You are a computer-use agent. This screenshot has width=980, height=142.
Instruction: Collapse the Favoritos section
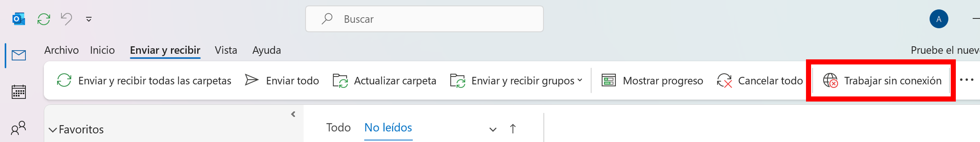point(53,130)
